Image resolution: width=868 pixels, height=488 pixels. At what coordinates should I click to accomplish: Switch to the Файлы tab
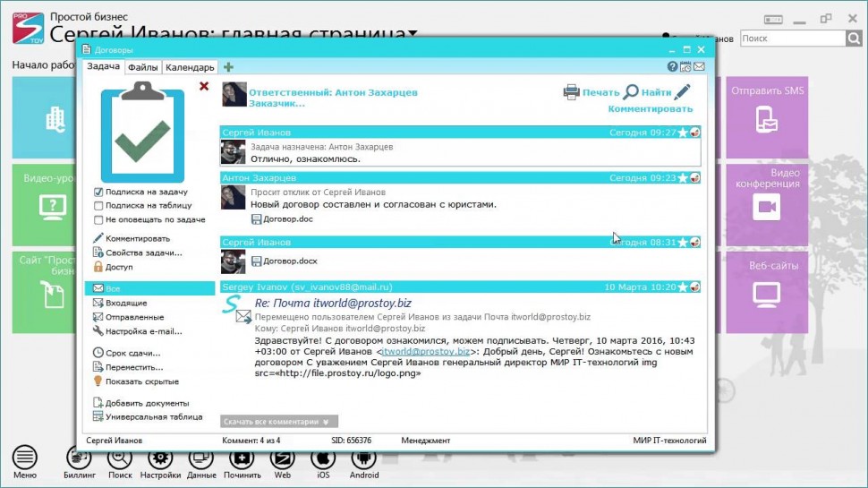click(x=142, y=67)
